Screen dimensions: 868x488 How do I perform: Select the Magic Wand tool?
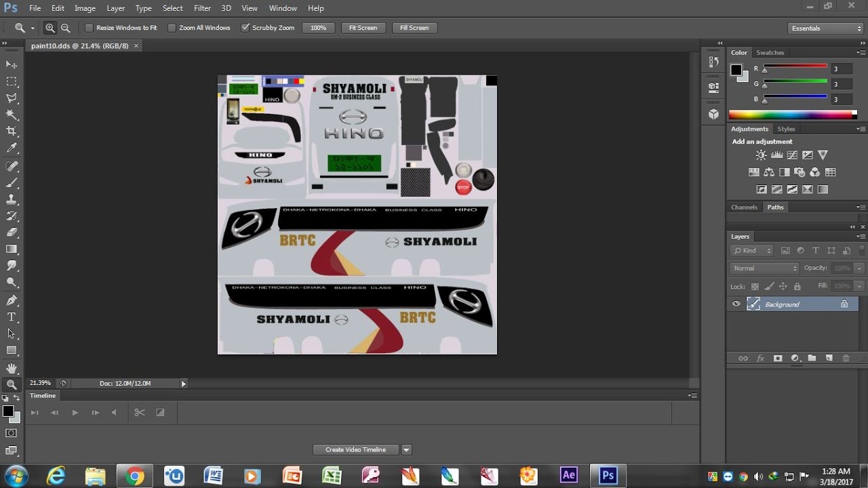(12, 115)
